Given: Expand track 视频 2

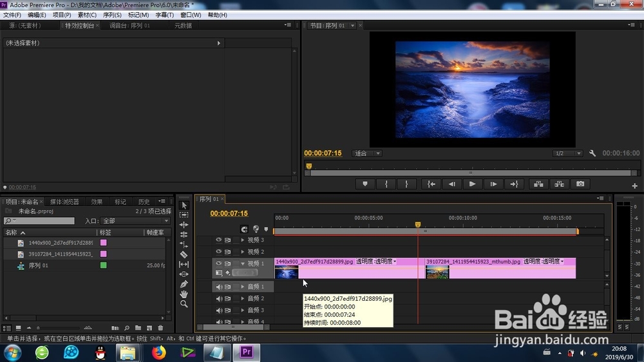Looking at the screenshot, I should (x=243, y=251).
